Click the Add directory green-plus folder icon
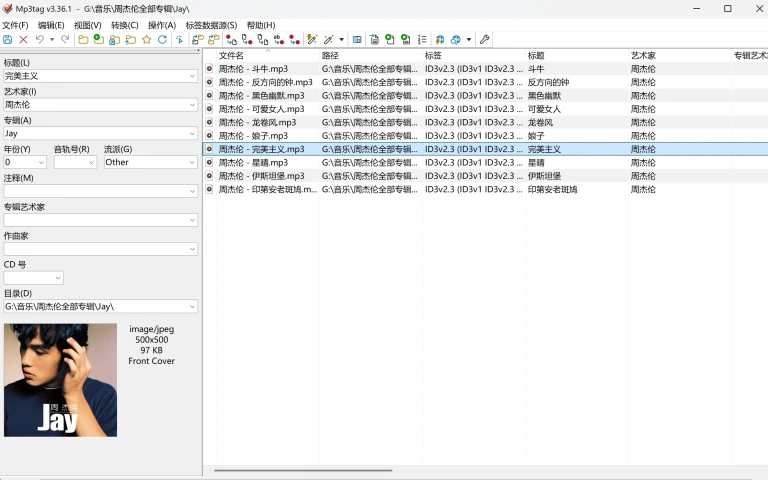Screen dimensions: 768x480 (x=99, y=40)
